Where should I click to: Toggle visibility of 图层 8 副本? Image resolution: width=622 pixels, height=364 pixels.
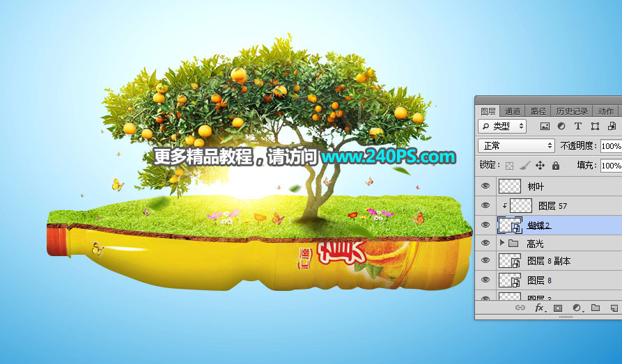pos(485,260)
